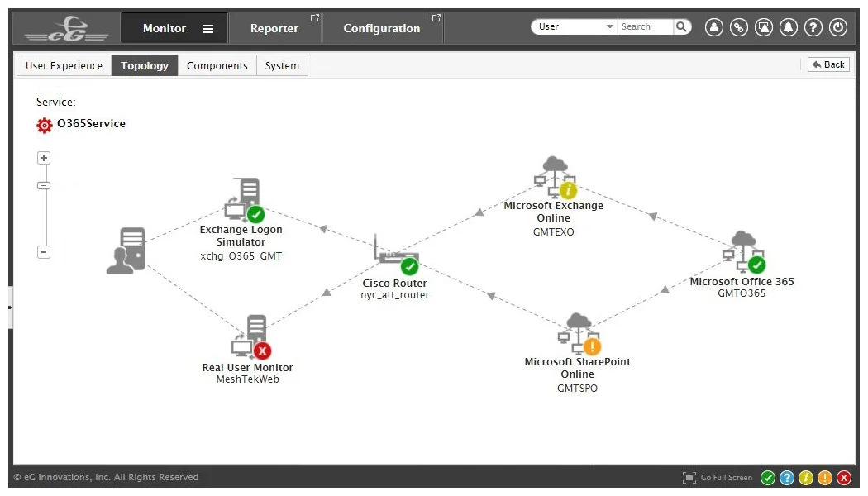Open the Reporter module
Screen dimensions: 868x496
tap(274, 28)
